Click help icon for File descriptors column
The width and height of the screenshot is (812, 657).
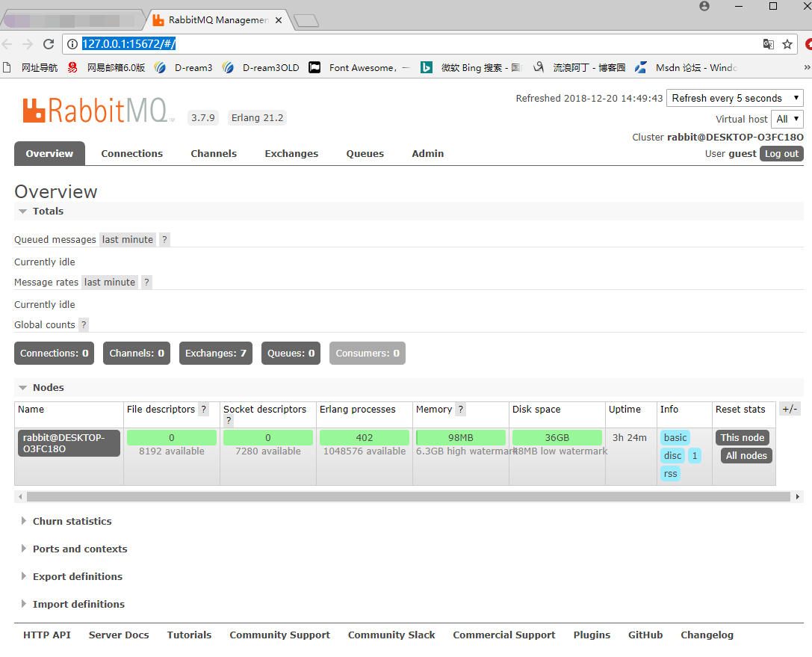(203, 410)
